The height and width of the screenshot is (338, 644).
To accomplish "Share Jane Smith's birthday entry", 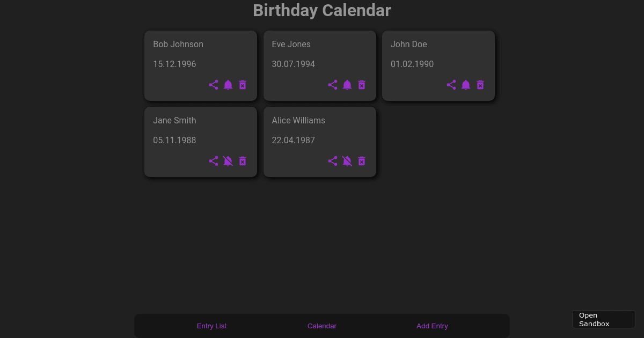I will tap(214, 161).
